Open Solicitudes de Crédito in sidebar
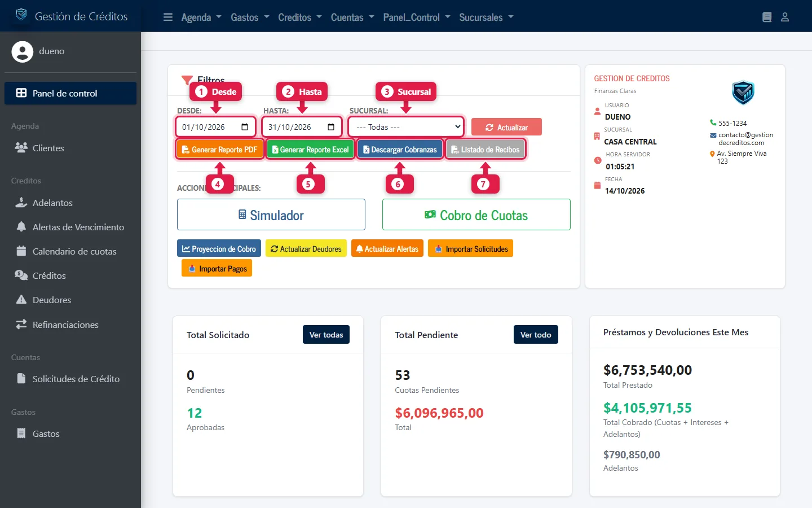Viewport: 812px width, 508px height. [x=70, y=379]
